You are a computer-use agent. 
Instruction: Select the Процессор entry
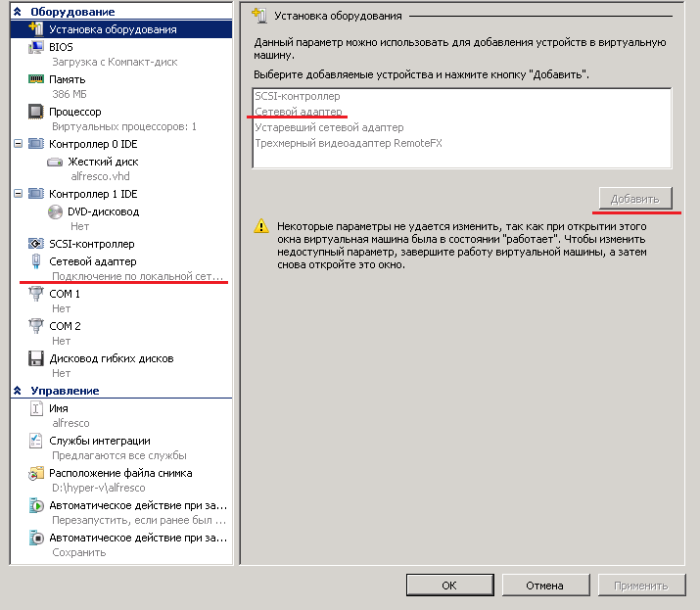(x=75, y=112)
